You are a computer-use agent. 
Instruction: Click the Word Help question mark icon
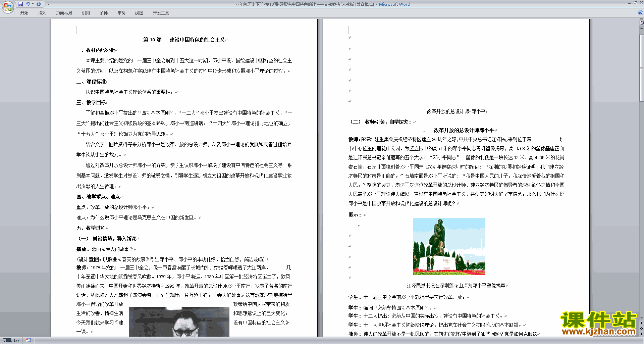coord(641,13)
